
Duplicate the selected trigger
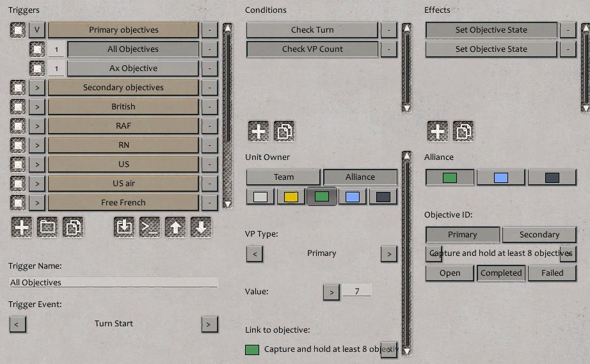73,228
